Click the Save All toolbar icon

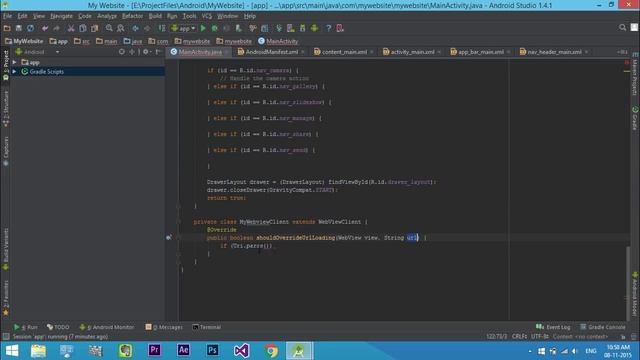(18, 28)
